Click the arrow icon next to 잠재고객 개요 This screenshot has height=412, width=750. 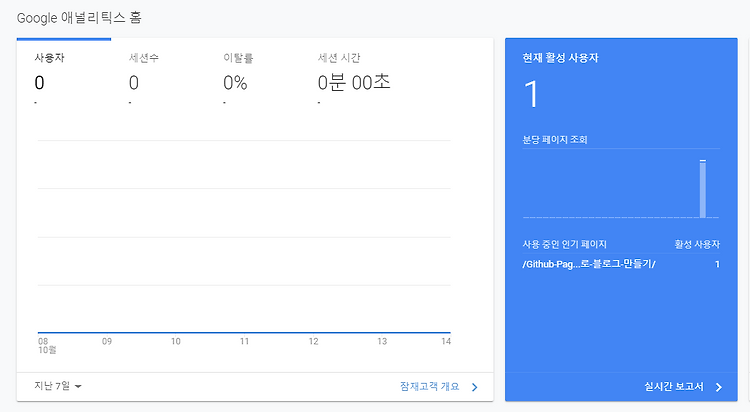point(474,387)
